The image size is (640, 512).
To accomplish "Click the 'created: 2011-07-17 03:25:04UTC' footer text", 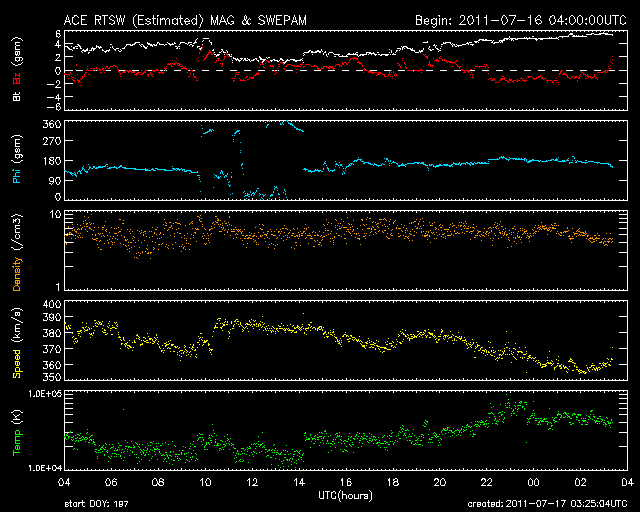I will (547, 504).
